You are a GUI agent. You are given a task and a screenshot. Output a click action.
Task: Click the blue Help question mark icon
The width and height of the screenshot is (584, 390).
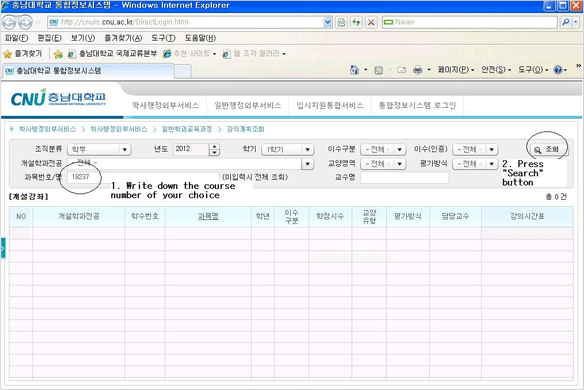(558, 70)
